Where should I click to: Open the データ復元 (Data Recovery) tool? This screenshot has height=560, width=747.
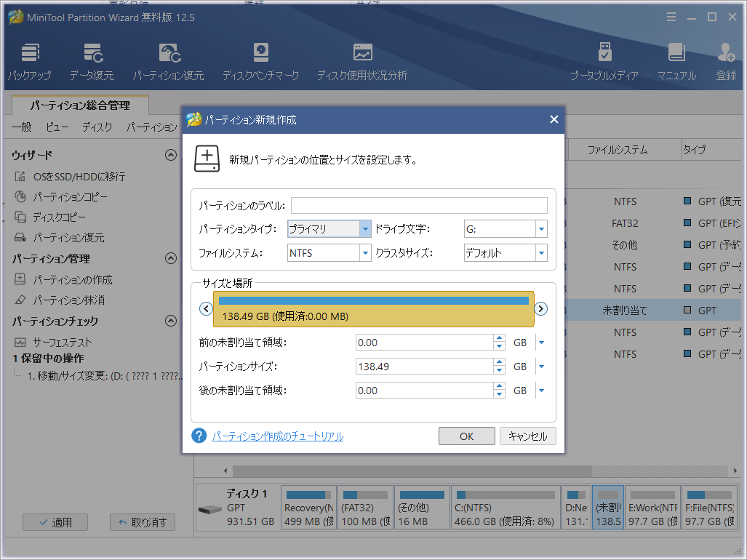click(92, 61)
